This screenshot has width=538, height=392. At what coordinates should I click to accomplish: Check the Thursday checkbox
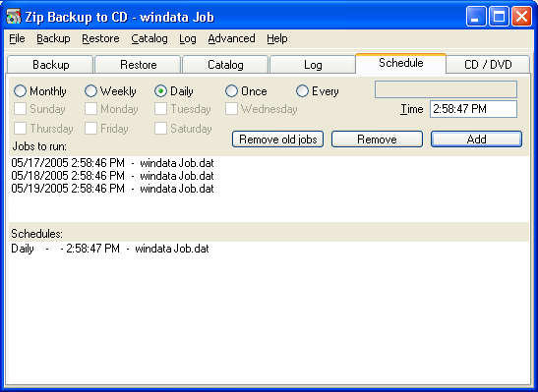point(43,129)
